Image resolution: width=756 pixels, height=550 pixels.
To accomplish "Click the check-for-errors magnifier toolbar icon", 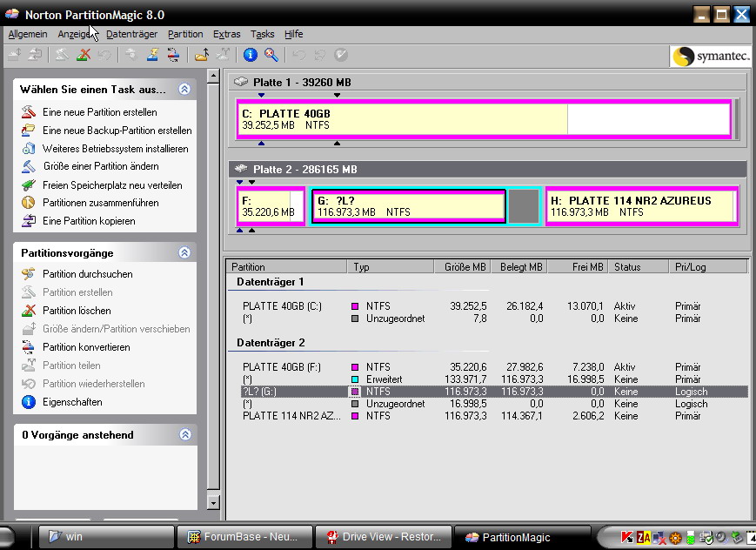I will [271, 55].
